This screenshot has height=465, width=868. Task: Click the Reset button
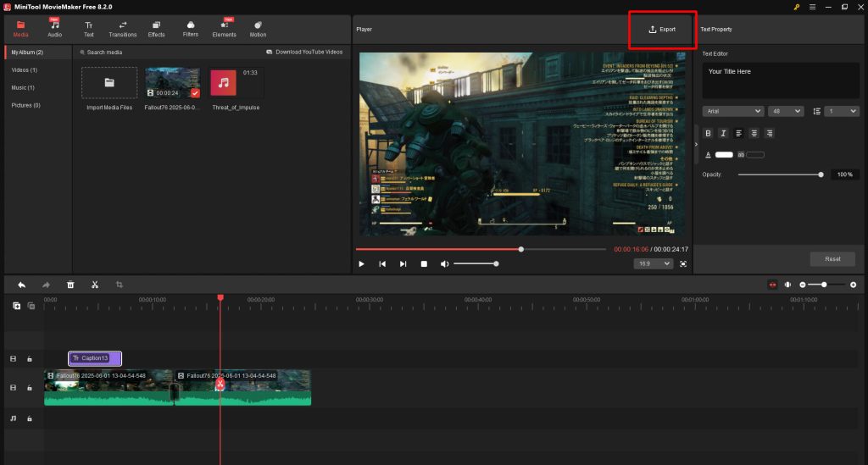[x=832, y=259]
